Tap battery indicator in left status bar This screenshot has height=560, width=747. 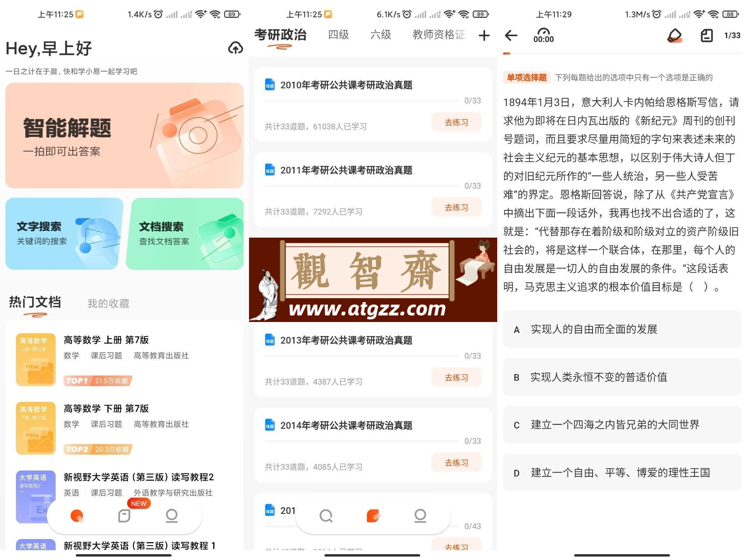[232, 14]
